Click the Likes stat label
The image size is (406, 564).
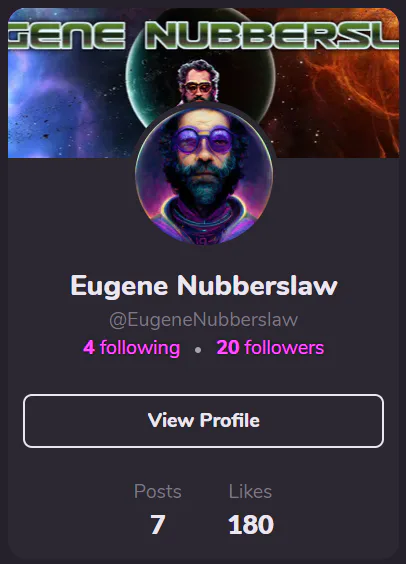250,491
